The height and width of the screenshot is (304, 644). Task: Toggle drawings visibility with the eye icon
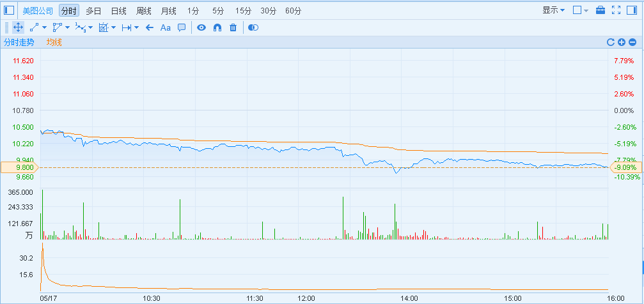pos(201,27)
